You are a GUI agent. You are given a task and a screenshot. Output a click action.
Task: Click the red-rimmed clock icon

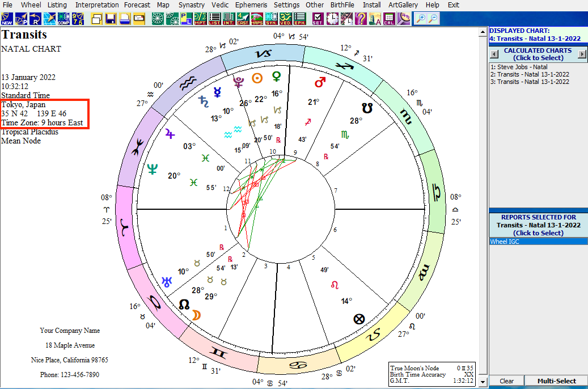332,19
